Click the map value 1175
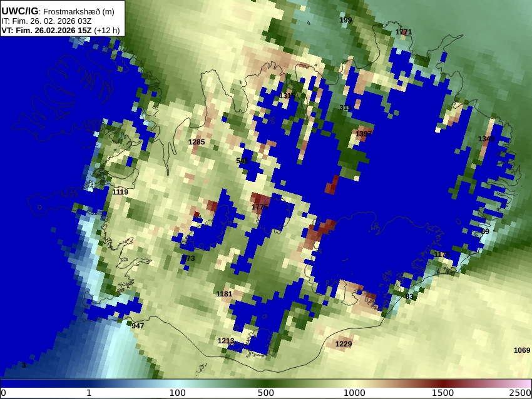 tap(442, 255)
